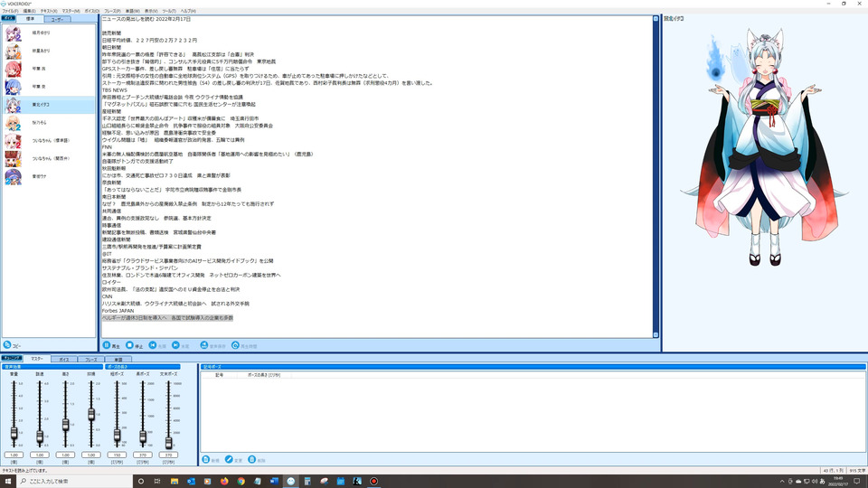Open the フレーズ(P) menu
The image size is (868, 488).
[x=112, y=11]
